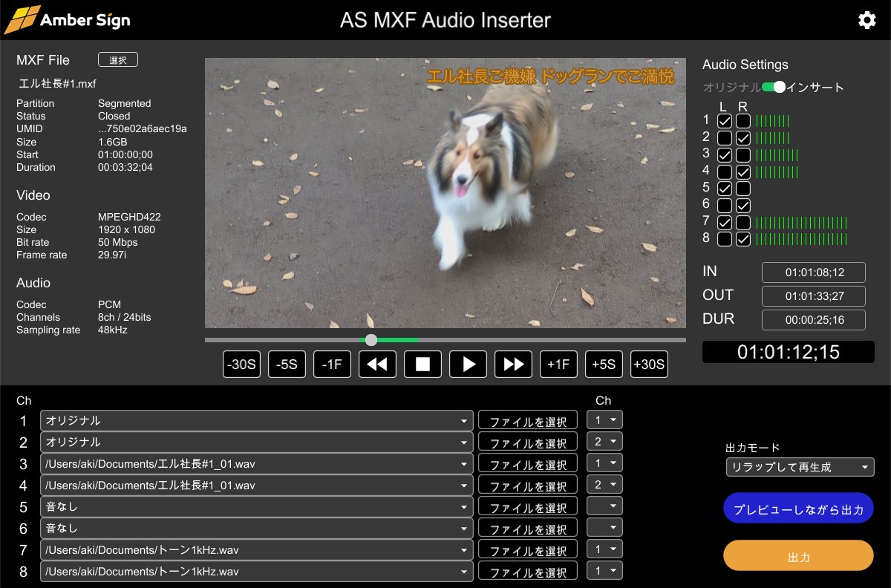Expand the channel 5 音なし source dropdown

pyautogui.click(x=256, y=507)
